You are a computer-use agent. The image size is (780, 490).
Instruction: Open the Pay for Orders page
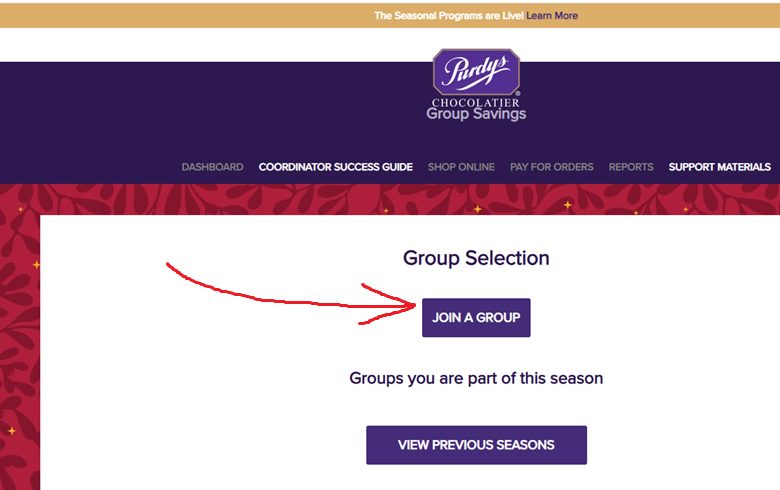click(551, 167)
